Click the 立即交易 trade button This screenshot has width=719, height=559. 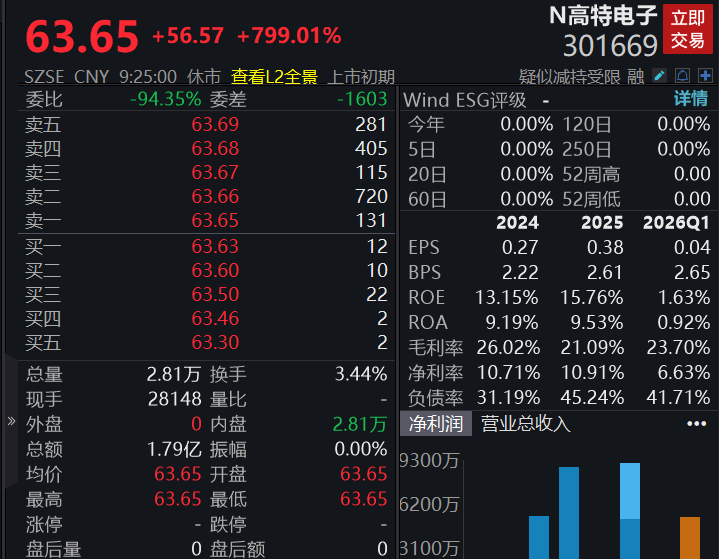(688, 29)
